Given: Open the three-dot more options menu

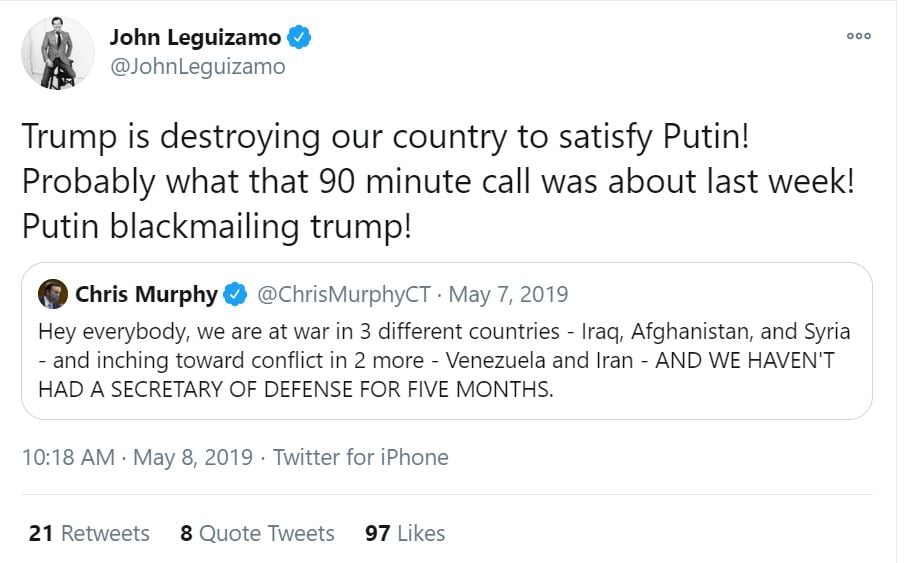Looking at the screenshot, I should pos(858,36).
